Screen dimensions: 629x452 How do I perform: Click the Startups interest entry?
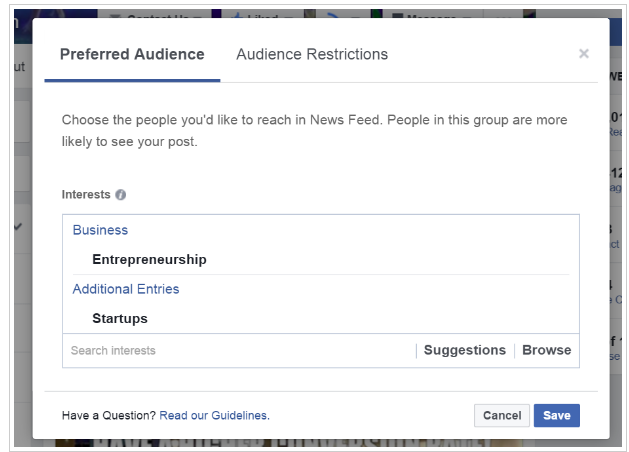(x=120, y=318)
